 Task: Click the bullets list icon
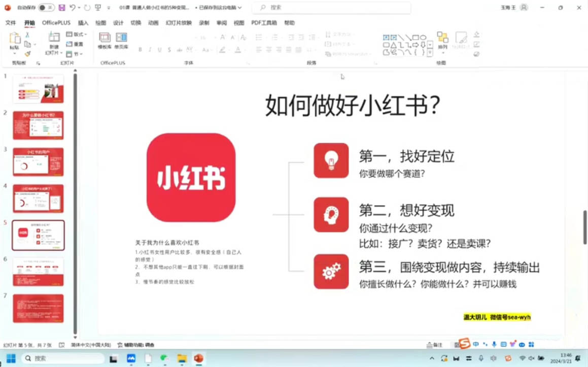[x=259, y=37]
